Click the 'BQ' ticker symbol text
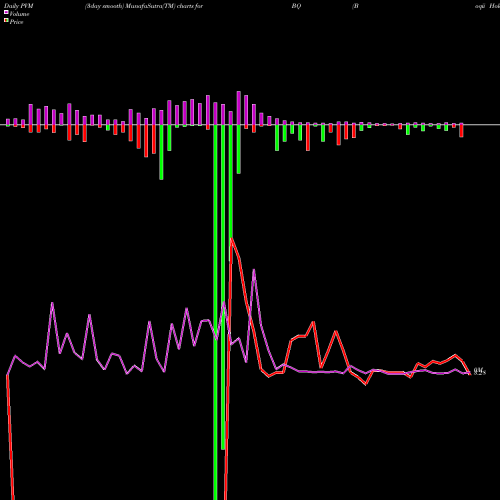The image size is (500, 500). (x=296, y=6)
